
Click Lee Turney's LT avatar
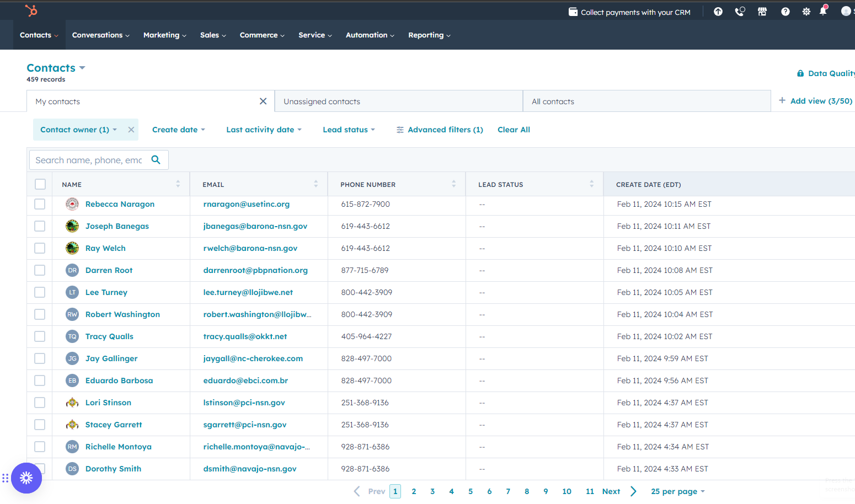tap(72, 292)
